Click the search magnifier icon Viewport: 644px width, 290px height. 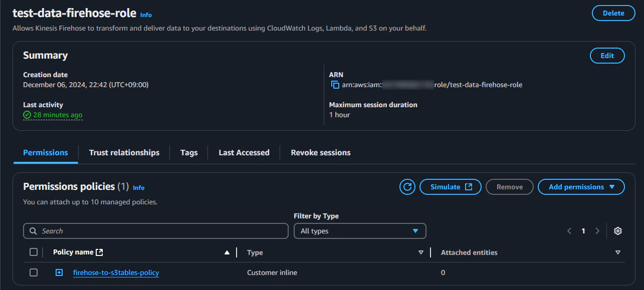pos(33,231)
